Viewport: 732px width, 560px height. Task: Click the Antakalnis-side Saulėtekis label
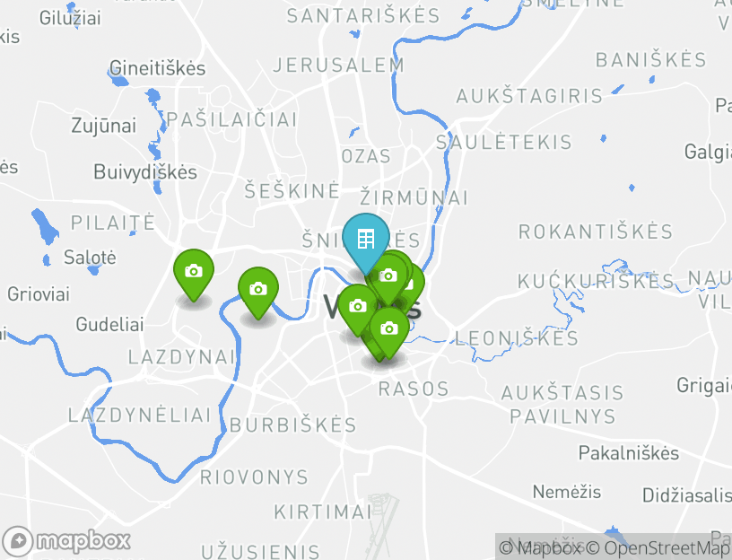click(x=504, y=142)
